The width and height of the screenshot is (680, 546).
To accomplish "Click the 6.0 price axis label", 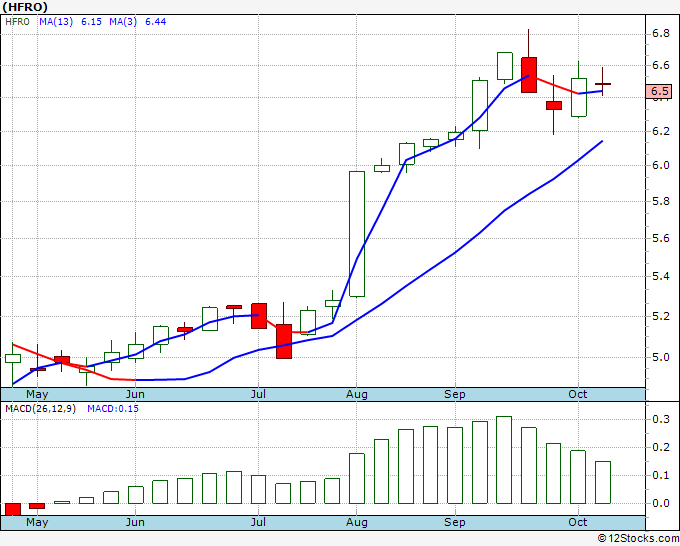I will [660, 165].
